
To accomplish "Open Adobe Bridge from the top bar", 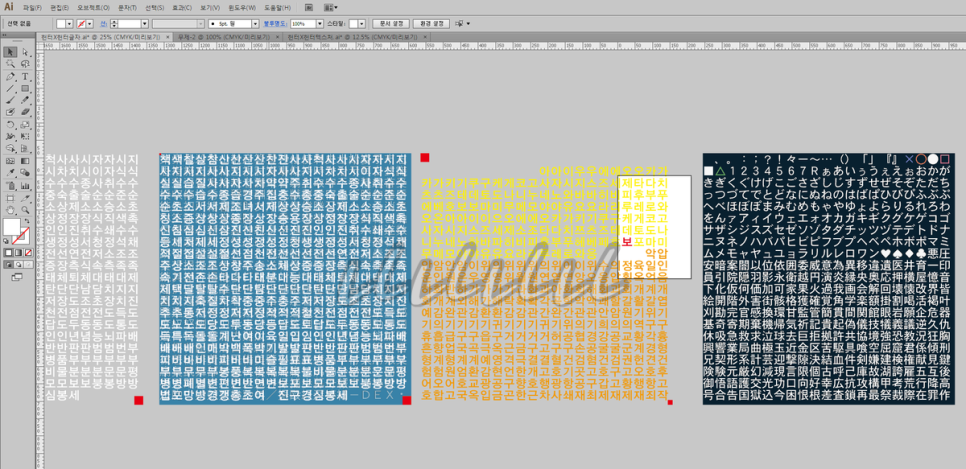I will pyautogui.click(x=309, y=7).
